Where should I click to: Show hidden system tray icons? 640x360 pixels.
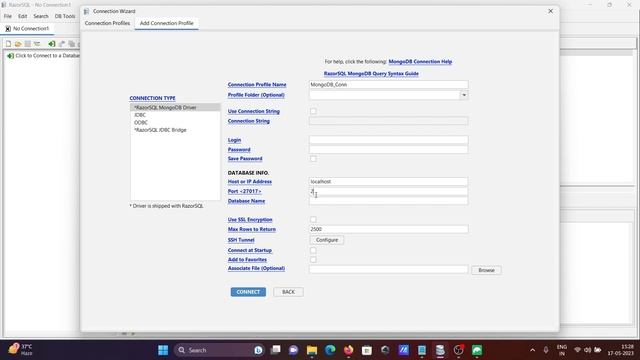click(532, 350)
